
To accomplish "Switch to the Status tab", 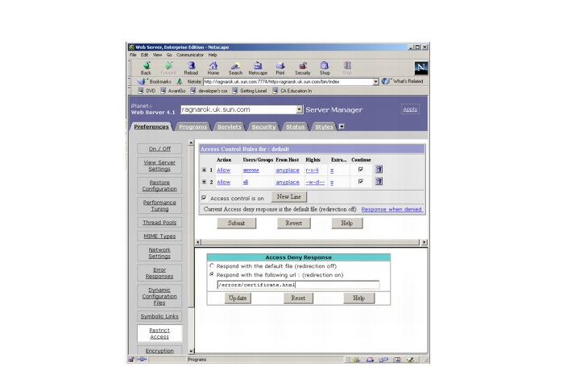I will (296, 127).
